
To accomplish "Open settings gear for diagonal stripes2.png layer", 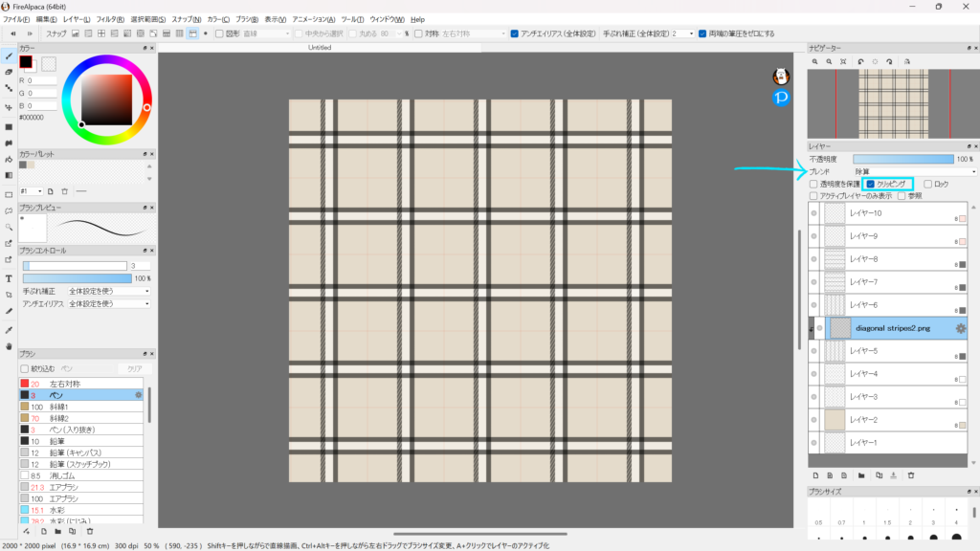I will [960, 328].
